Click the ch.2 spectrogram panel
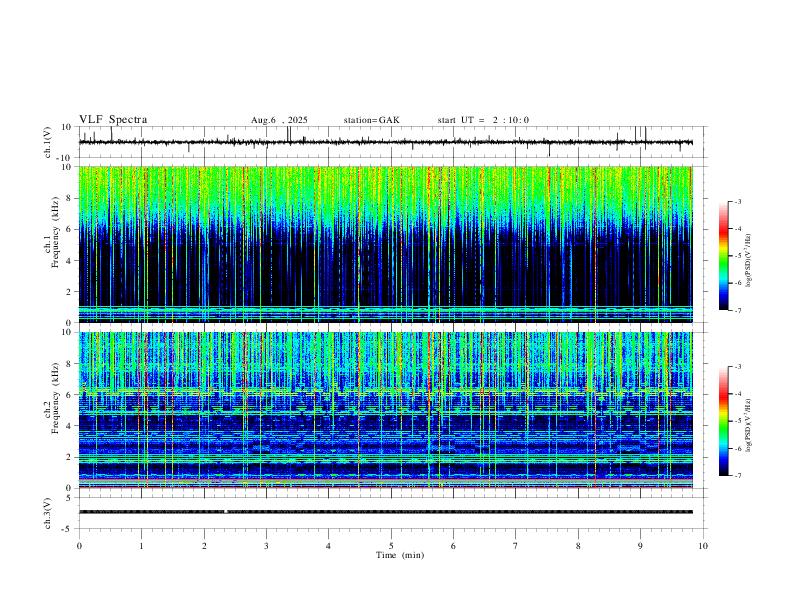792x612 pixels. [385, 410]
